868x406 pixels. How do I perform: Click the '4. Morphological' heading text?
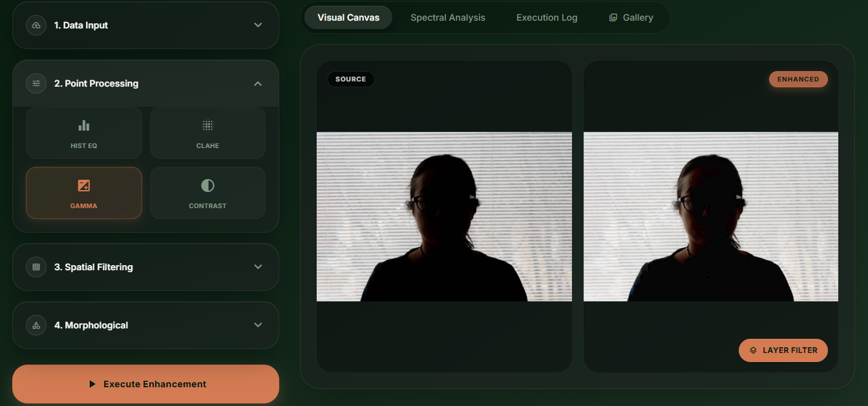tap(91, 325)
